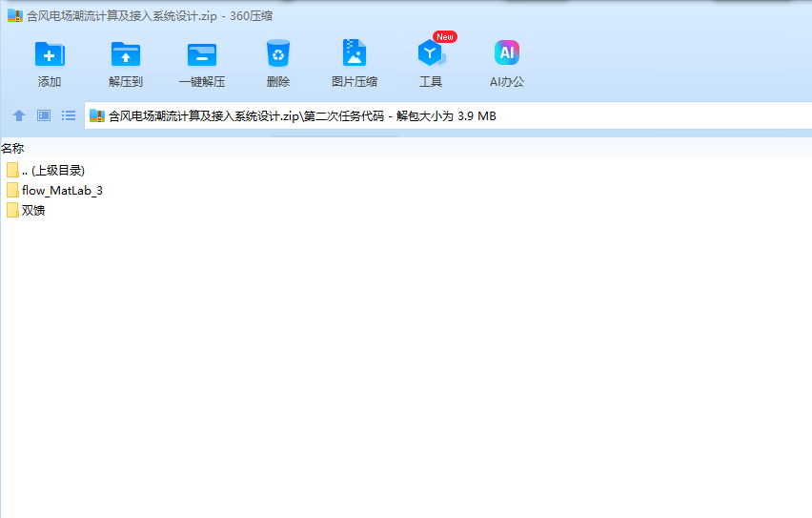Click the 删除 (Delete) recycle bin icon

[x=278, y=53]
